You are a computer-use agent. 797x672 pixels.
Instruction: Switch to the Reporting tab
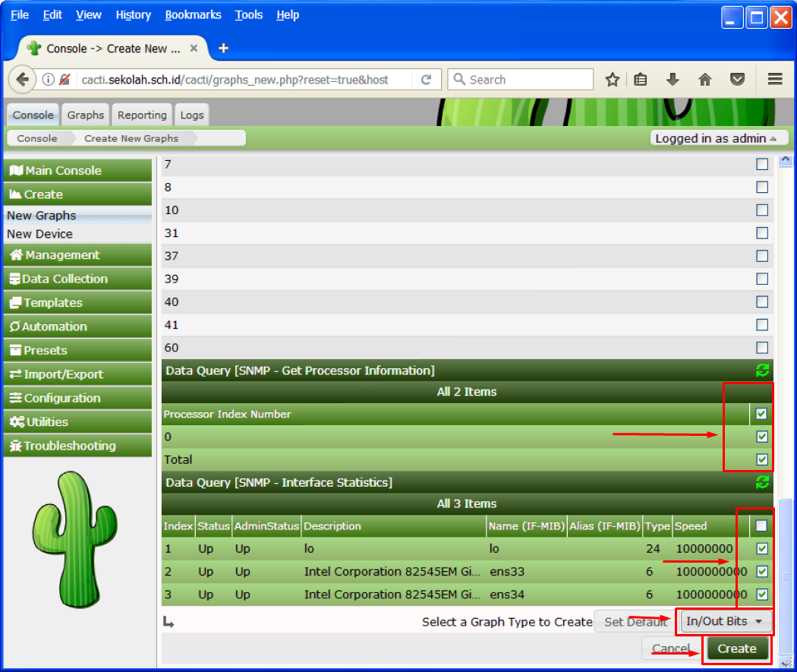(x=142, y=115)
